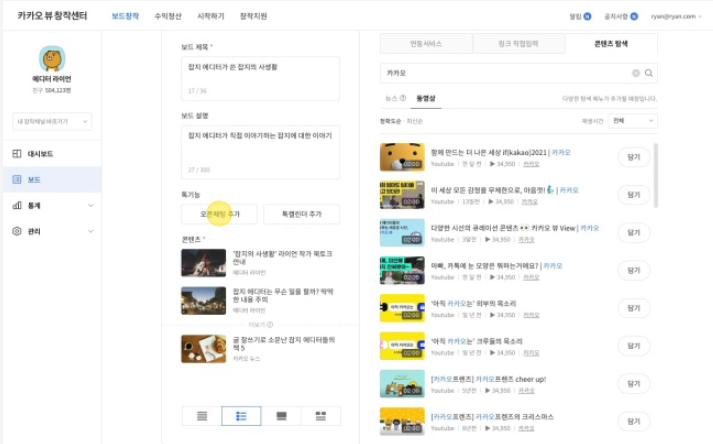Select the 잡지 에디터는 무슨 일을 할까 thumbnail
Viewport: 713px width, 444px height.
pos(203,300)
